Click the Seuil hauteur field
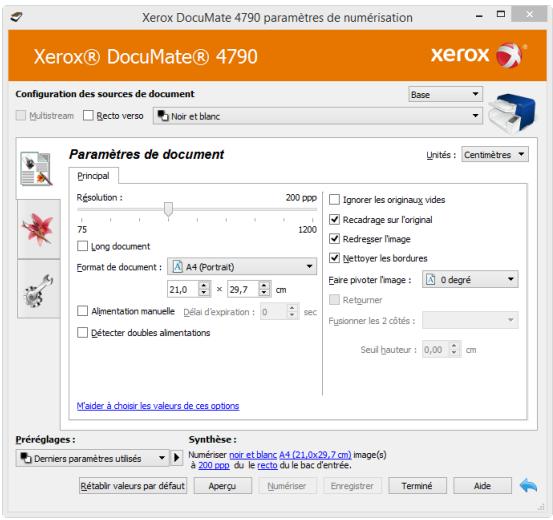553x520 pixels. point(436,350)
